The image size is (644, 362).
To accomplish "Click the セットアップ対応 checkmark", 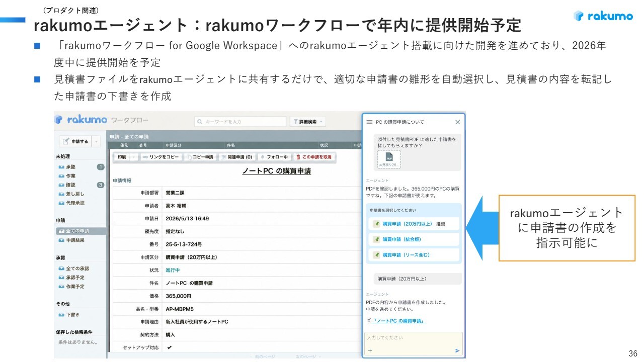I will (x=170, y=347).
